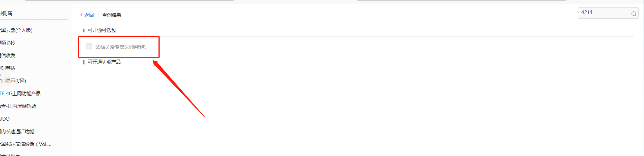Click the magnifier search icon
Viewport: 644px width, 156px height.
[634, 14]
